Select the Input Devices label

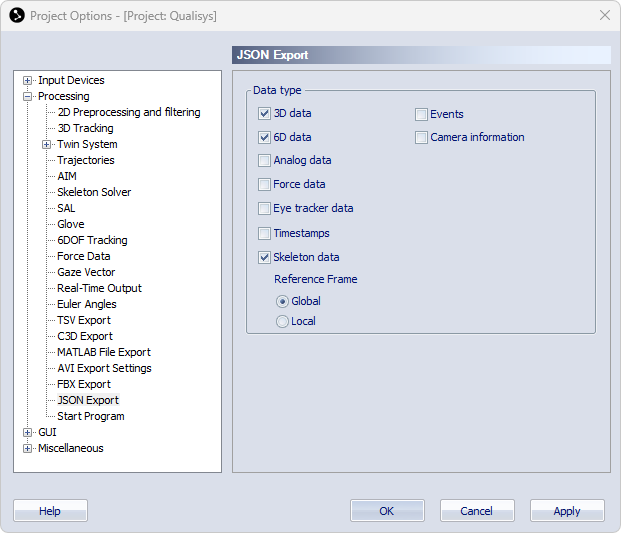71,80
